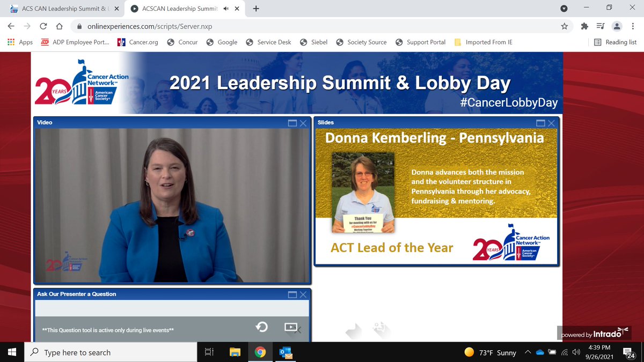This screenshot has width=644, height=362.
Task: Show hidden system tray icons
Action: coord(528,352)
